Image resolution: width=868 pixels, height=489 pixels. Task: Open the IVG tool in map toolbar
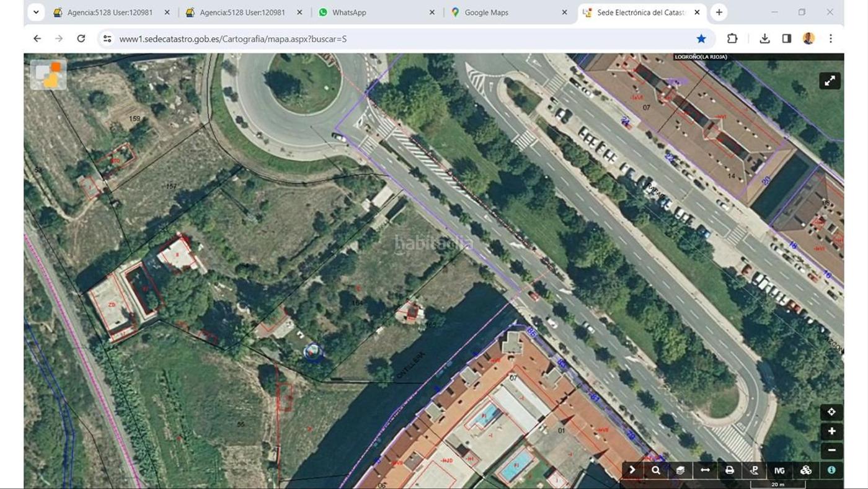pyautogui.click(x=779, y=470)
